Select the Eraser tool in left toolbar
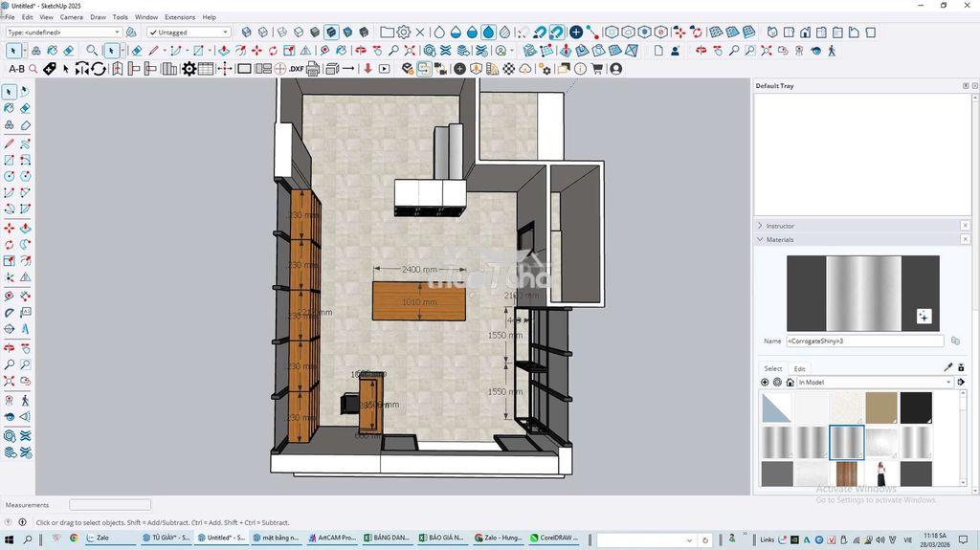 26,108
